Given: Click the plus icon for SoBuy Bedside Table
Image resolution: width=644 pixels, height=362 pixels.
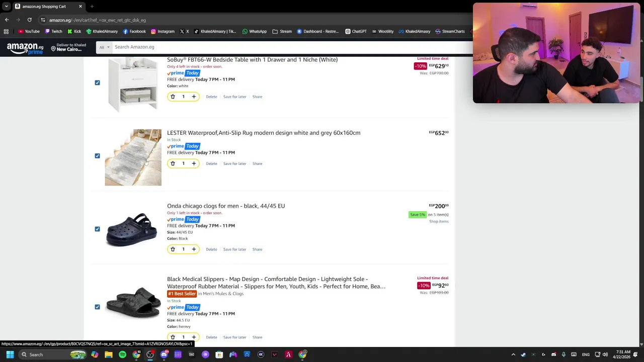Looking at the screenshot, I should coord(194,97).
